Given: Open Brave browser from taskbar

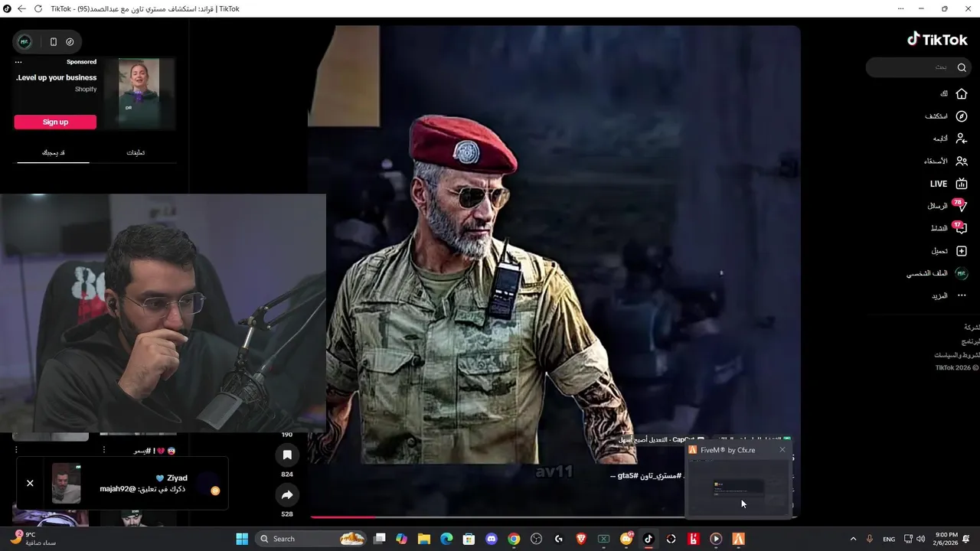Looking at the screenshot, I should click(x=581, y=539).
